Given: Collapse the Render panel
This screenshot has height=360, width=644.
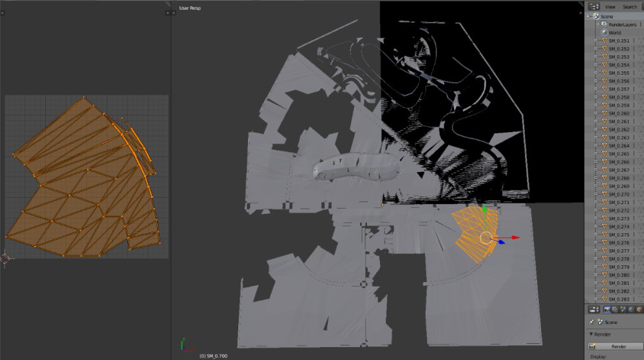Looking at the screenshot, I should pos(591,334).
